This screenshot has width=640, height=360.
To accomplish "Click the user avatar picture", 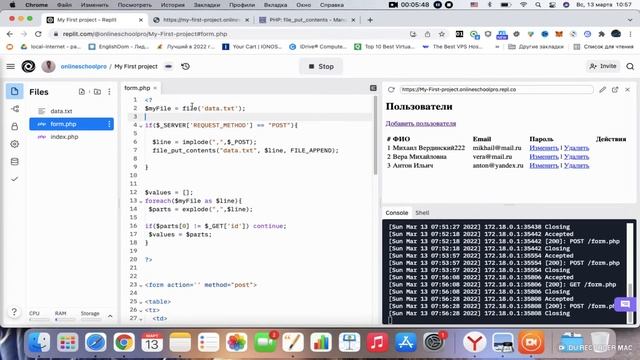I will (49, 66).
